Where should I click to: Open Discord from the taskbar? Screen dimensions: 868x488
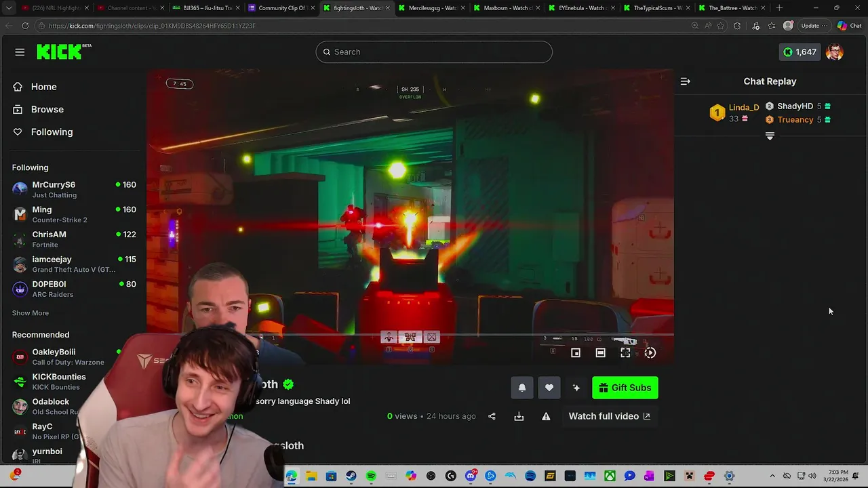click(471, 476)
